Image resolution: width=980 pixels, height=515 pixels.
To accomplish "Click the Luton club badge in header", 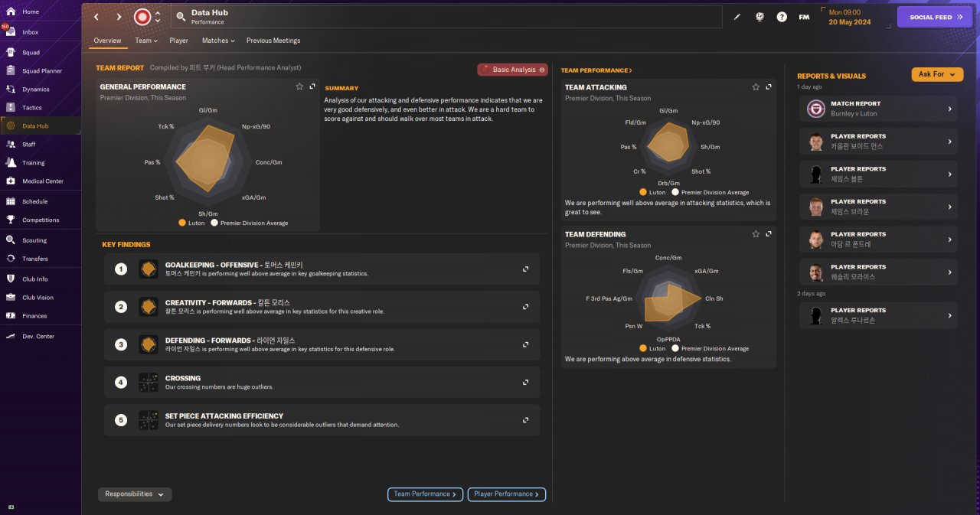I will pyautogui.click(x=142, y=17).
